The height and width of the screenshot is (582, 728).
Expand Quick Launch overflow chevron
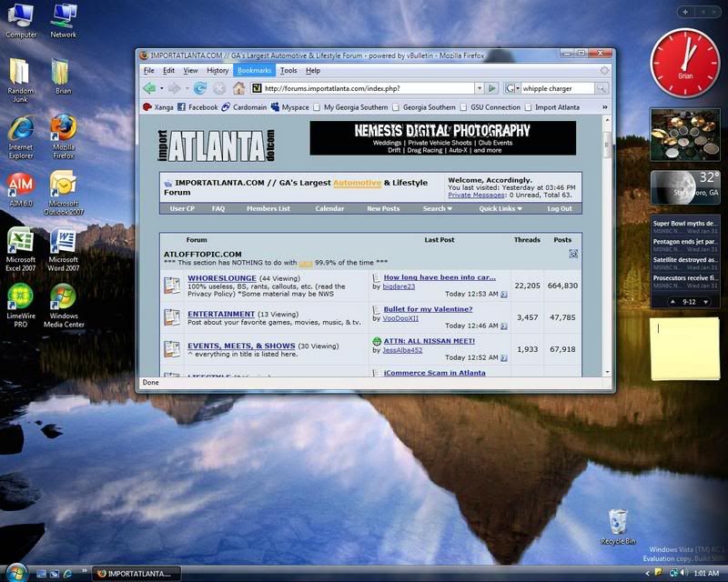click(84, 570)
